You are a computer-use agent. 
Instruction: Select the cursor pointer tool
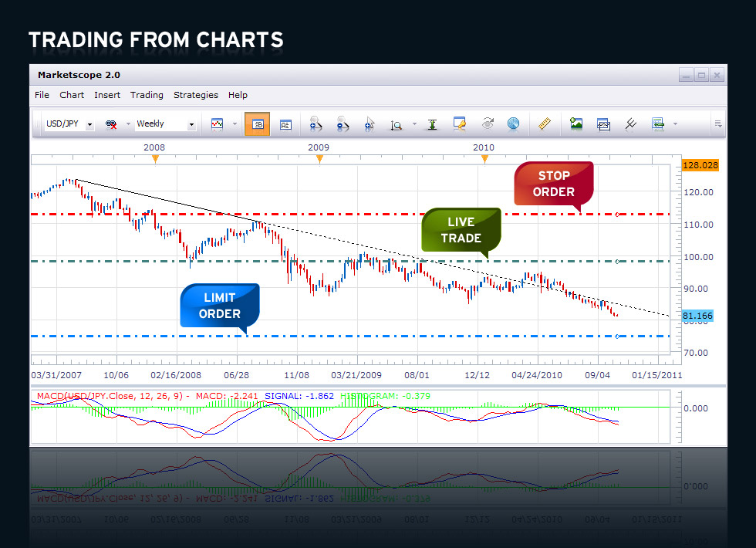(x=370, y=124)
